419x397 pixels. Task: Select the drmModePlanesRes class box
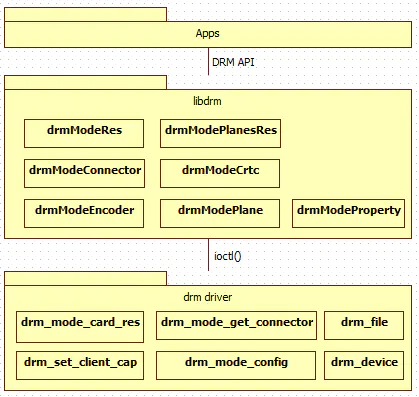tap(220, 133)
